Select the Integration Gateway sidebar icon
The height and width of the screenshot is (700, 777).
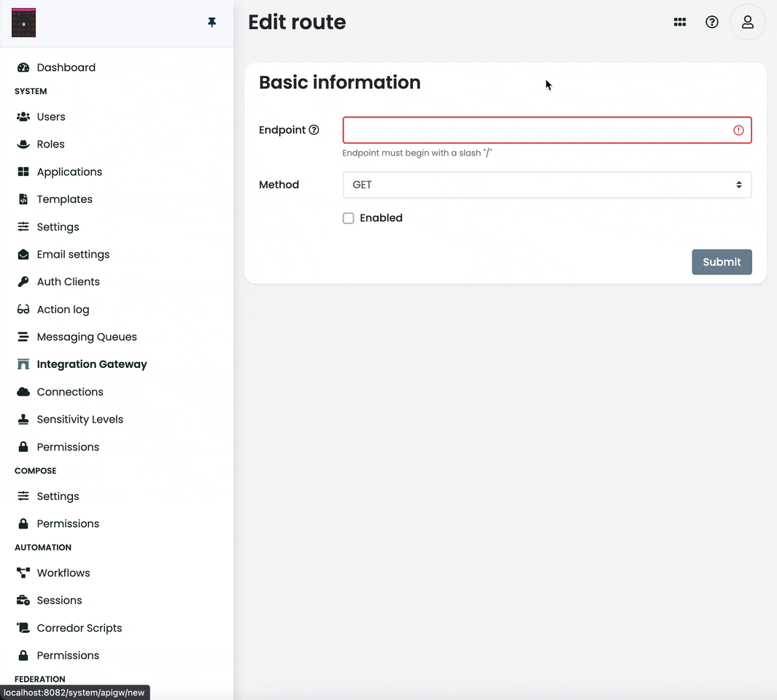(23, 364)
